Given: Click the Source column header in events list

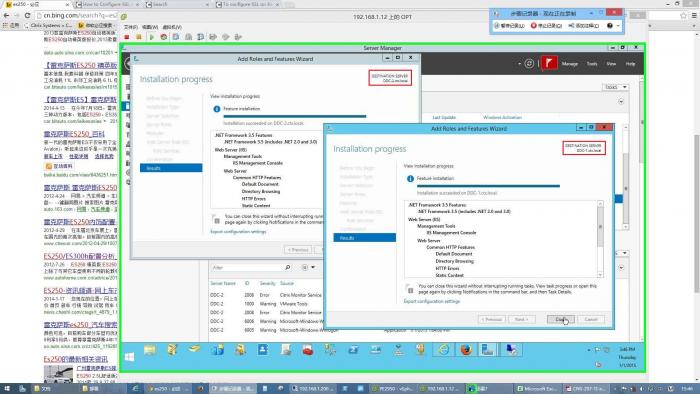Looking at the screenshot, I should pyautogui.click(x=287, y=283).
